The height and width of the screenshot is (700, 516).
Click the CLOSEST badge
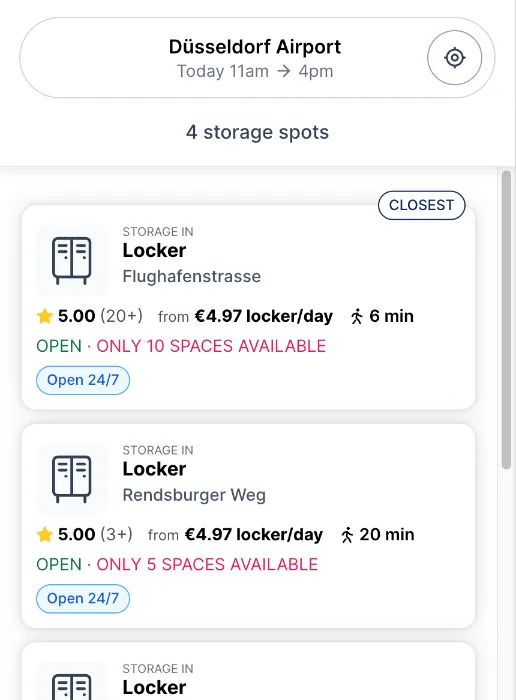(x=421, y=205)
